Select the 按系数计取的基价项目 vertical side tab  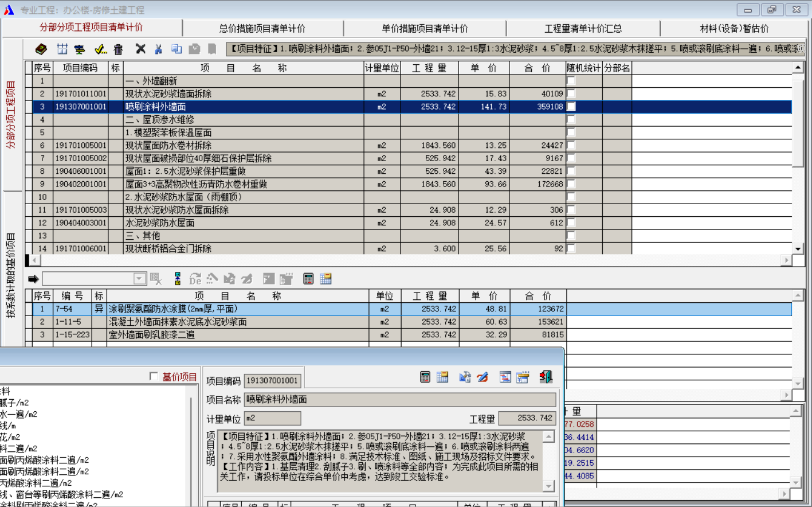11,275
